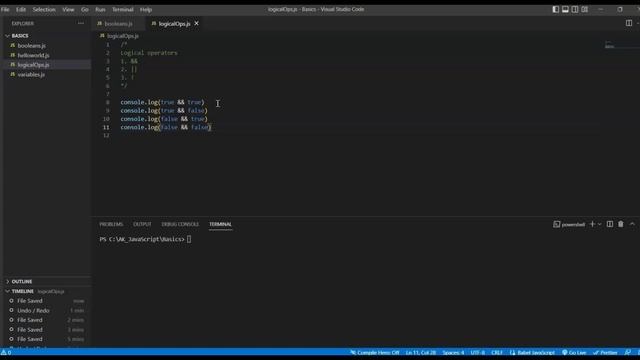Switch to the DEBUG CONSOLE tab

180,224
